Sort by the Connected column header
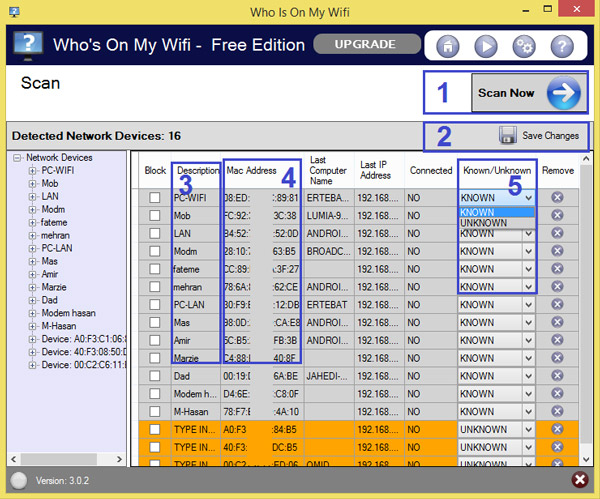Screen dimensions: 600x499 pyautogui.click(x=430, y=170)
